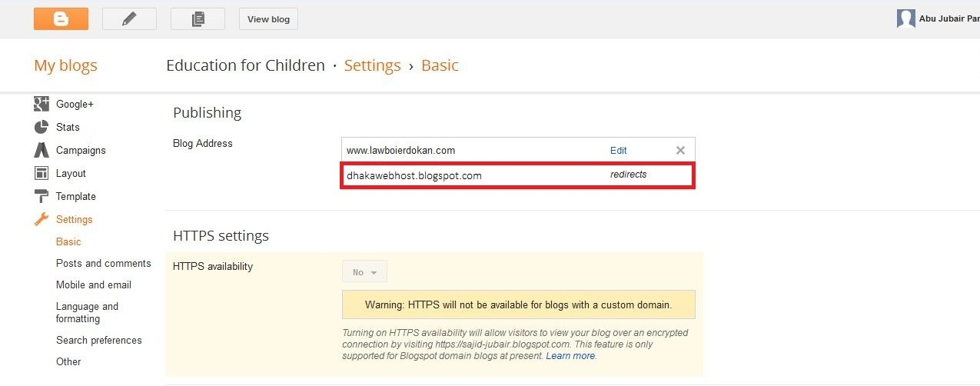This screenshot has width=980, height=386.
Task: Click the HTTPS availability label
Action: pos(213,266)
